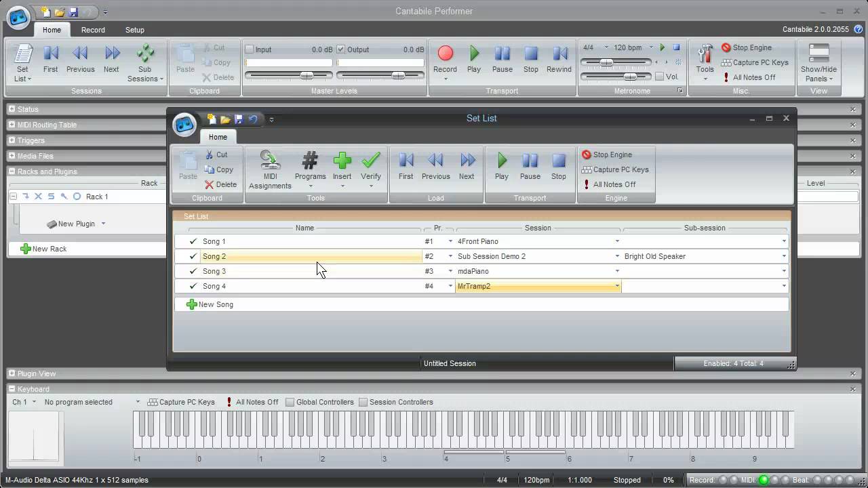
Task: Expand Triggers panel
Action: (12, 140)
